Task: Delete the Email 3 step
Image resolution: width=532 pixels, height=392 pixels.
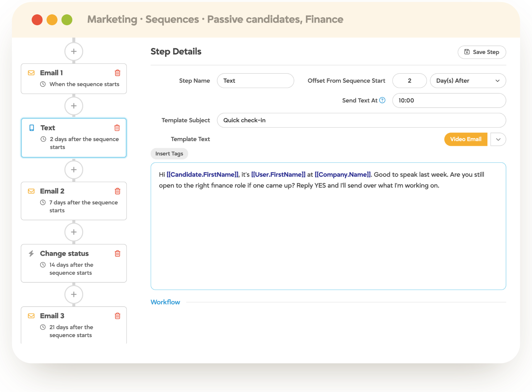Action: pos(117,316)
